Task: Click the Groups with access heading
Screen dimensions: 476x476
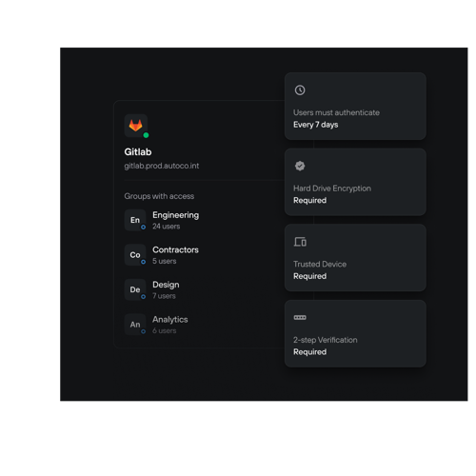Action: [x=159, y=196]
